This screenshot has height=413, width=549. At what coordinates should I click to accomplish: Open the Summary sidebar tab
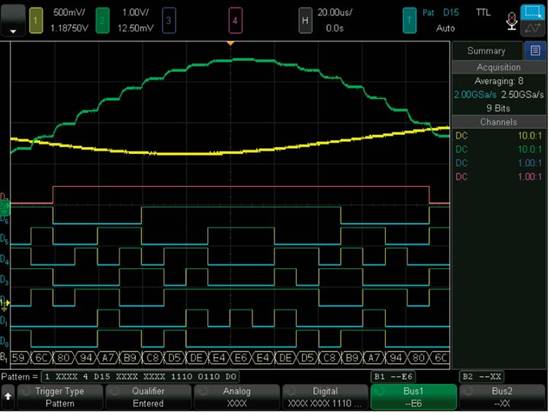click(x=486, y=51)
